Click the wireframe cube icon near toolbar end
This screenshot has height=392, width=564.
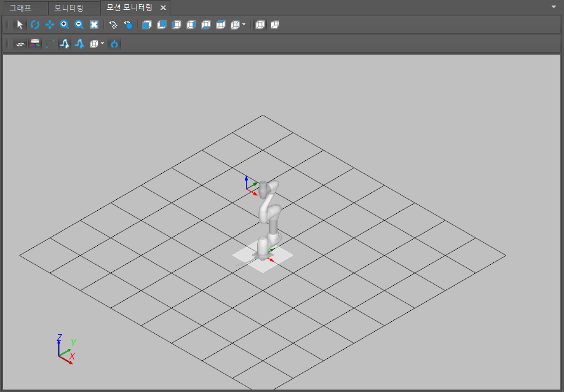click(x=260, y=25)
